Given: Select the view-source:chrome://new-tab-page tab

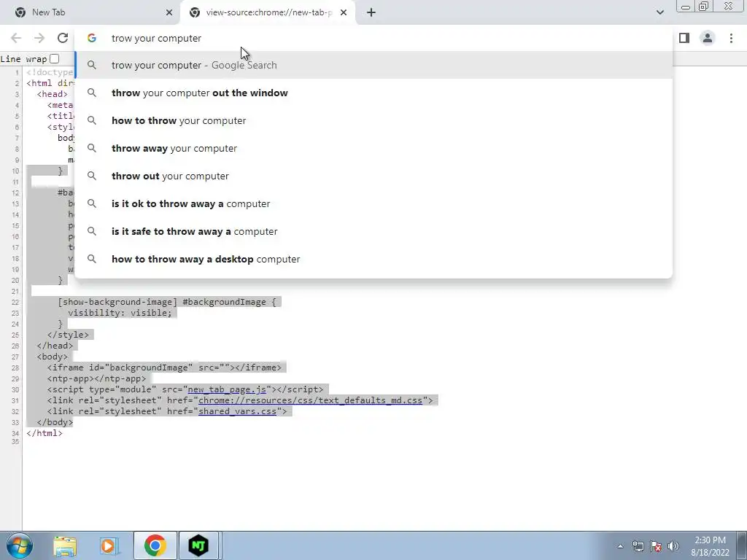Looking at the screenshot, I should (x=268, y=12).
